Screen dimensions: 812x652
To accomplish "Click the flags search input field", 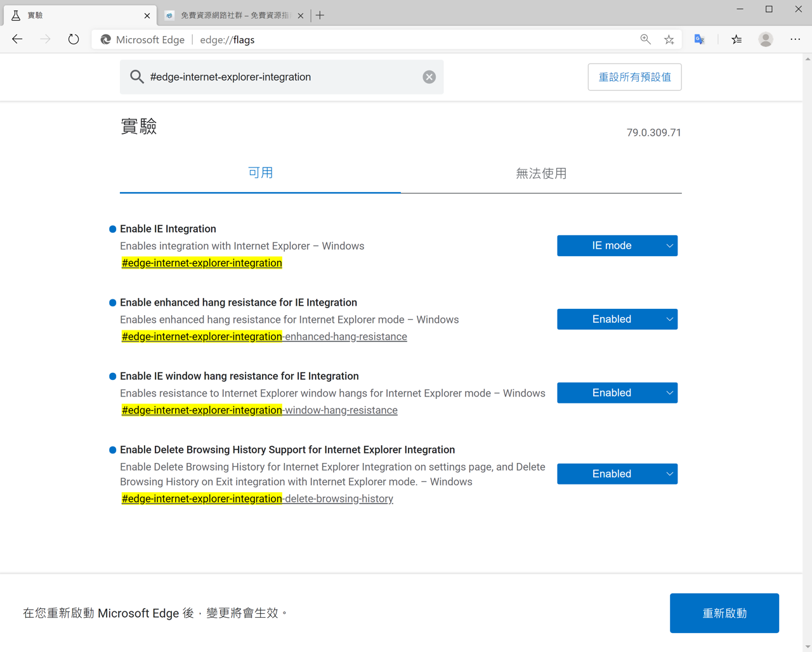I will click(x=282, y=77).
